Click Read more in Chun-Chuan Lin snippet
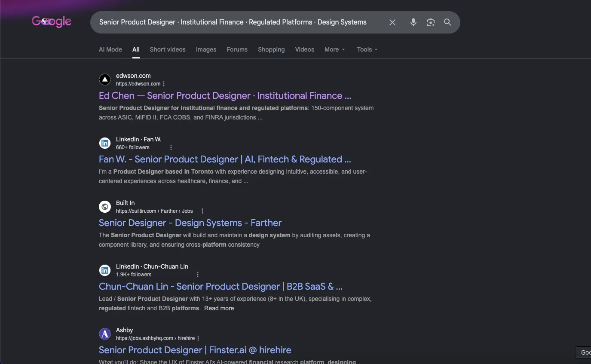 (x=219, y=308)
